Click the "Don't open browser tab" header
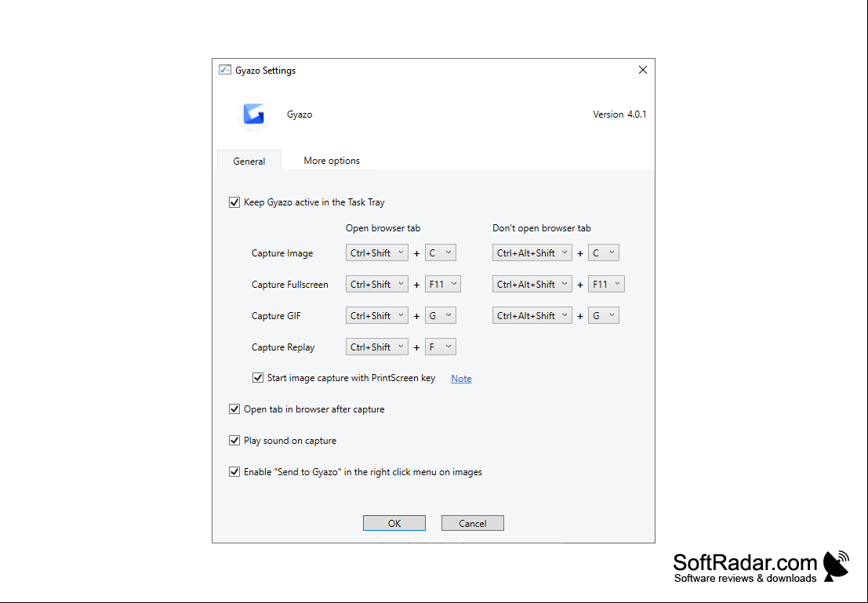Screen dimensions: 868x603 pyautogui.click(x=541, y=228)
